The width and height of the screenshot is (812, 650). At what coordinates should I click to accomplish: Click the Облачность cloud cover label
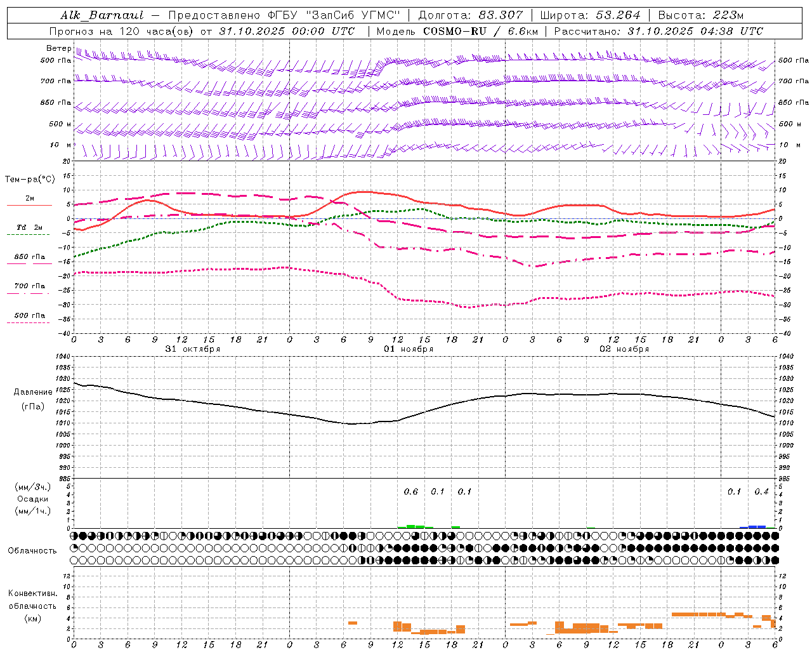32,551
